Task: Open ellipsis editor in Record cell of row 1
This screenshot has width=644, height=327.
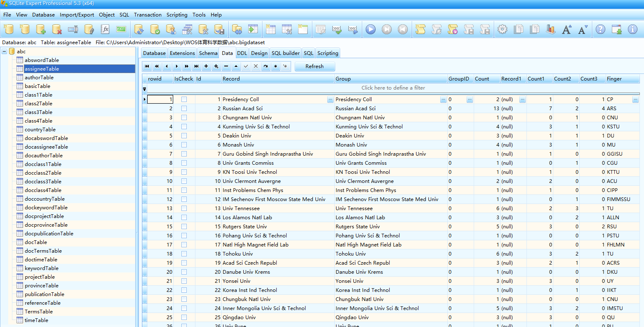Action: [330, 100]
